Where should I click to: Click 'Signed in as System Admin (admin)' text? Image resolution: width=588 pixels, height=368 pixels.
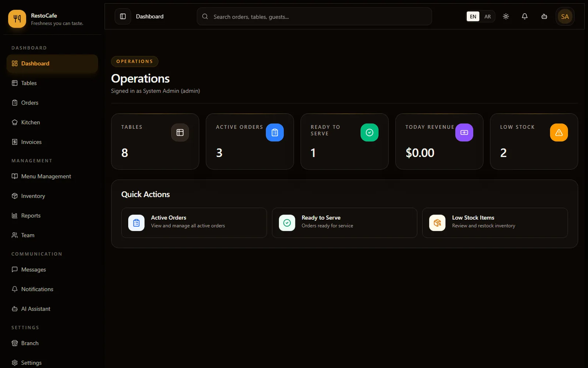tap(155, 91)
